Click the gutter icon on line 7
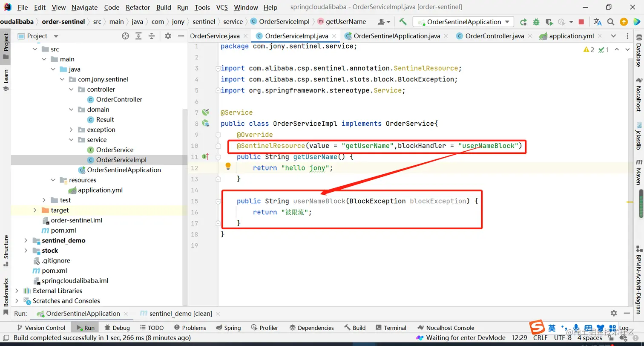 206,112
